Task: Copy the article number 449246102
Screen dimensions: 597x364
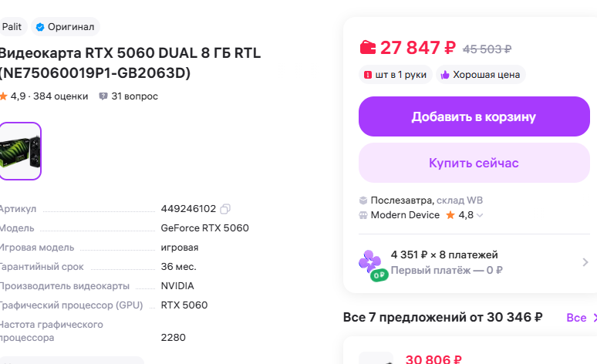Action: 225,209
